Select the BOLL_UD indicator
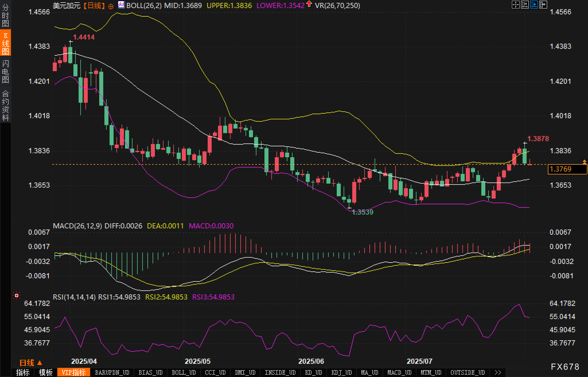Image resolution: width=588 pixels, height=377 pixels. click(x=184, y=372)
